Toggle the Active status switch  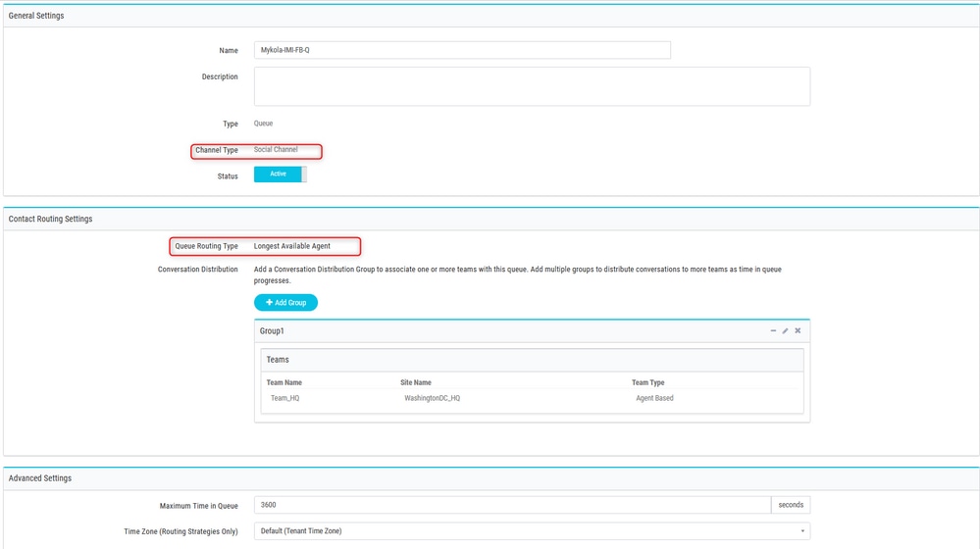coord(280,175)
